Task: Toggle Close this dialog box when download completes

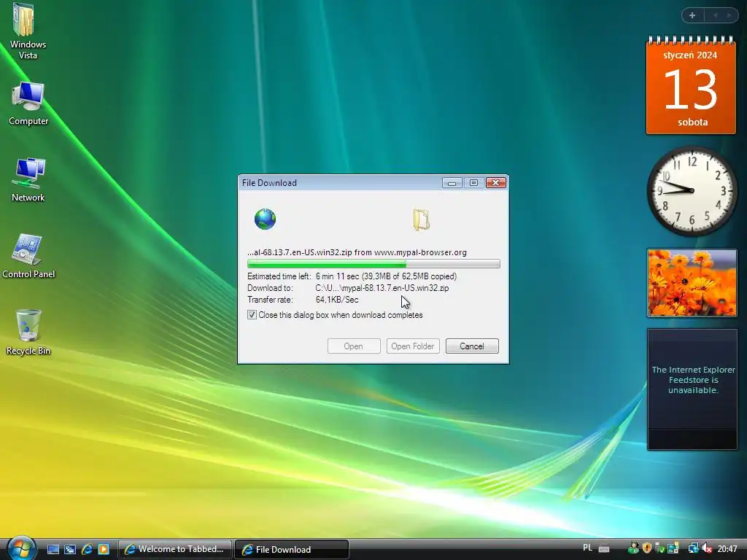Action: 252,315
